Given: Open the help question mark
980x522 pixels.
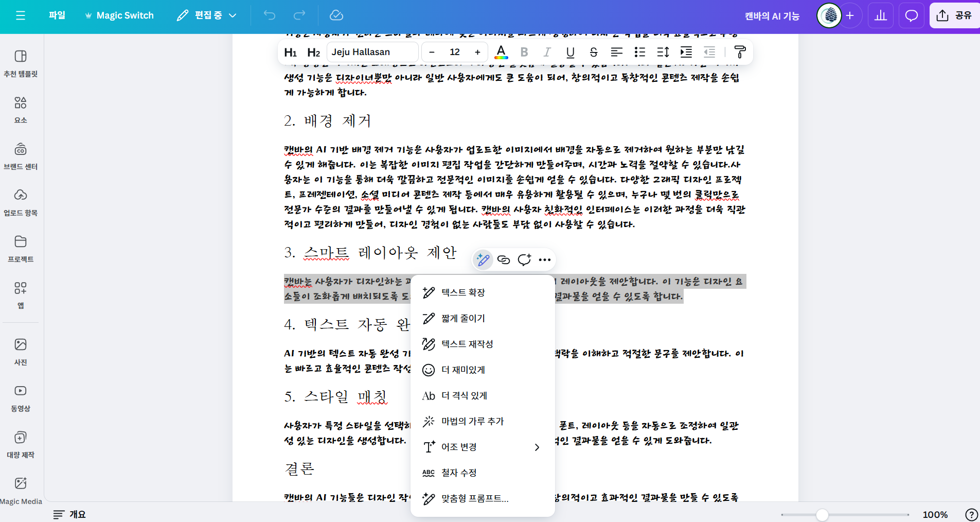Looking at the screenshot, I should (971, 515).
